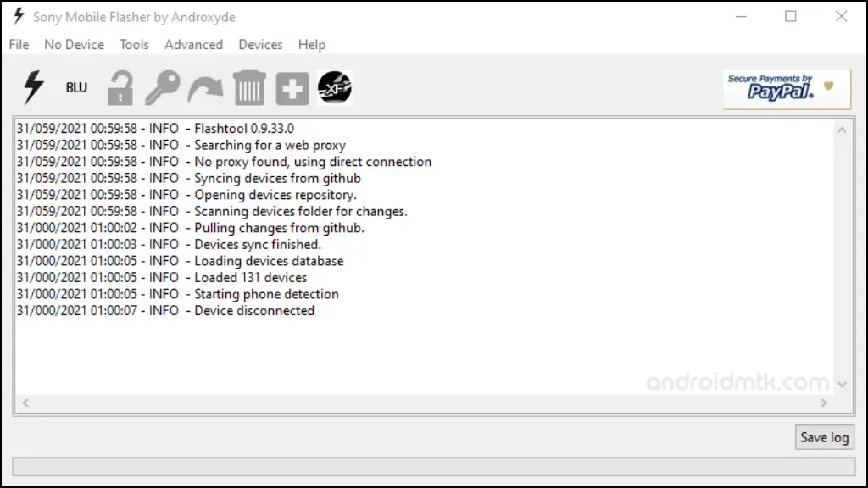The height and width of the screenshot is (488, 868).
Task: Select 'Loading devices database' log line
Action: pyautogui.click(x=180, y=261)
